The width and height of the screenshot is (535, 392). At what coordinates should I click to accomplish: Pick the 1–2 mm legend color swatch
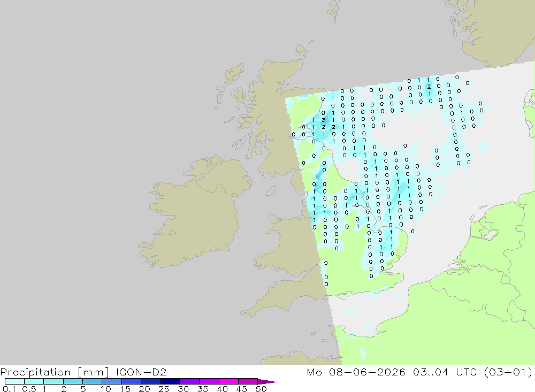(x=53, y=381)
